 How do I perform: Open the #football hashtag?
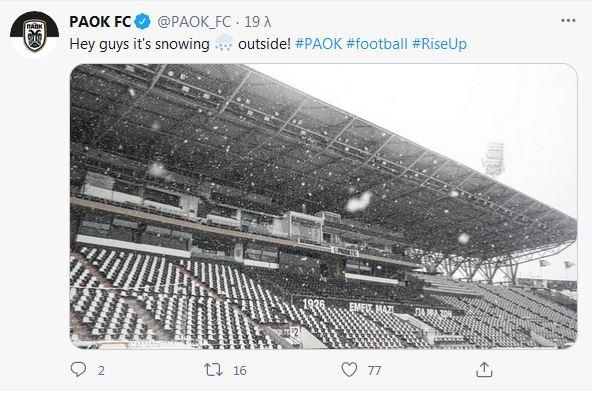[377, 44]
